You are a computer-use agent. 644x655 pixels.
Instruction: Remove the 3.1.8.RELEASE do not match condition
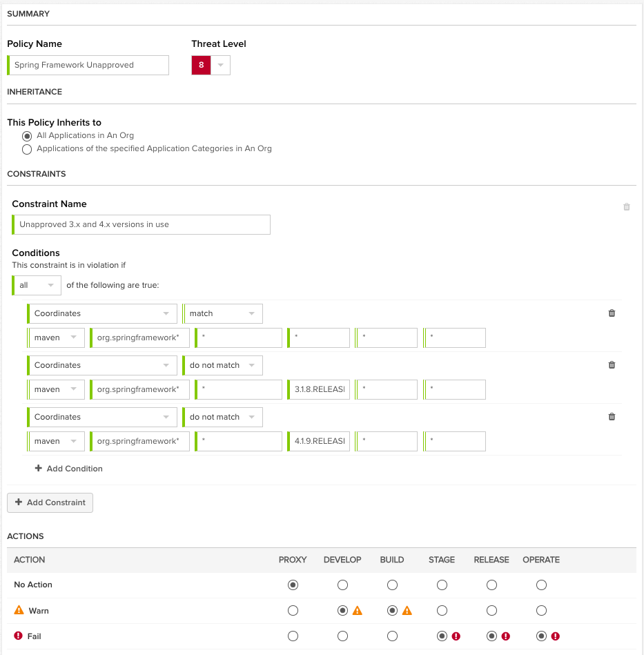click(611, 365)
